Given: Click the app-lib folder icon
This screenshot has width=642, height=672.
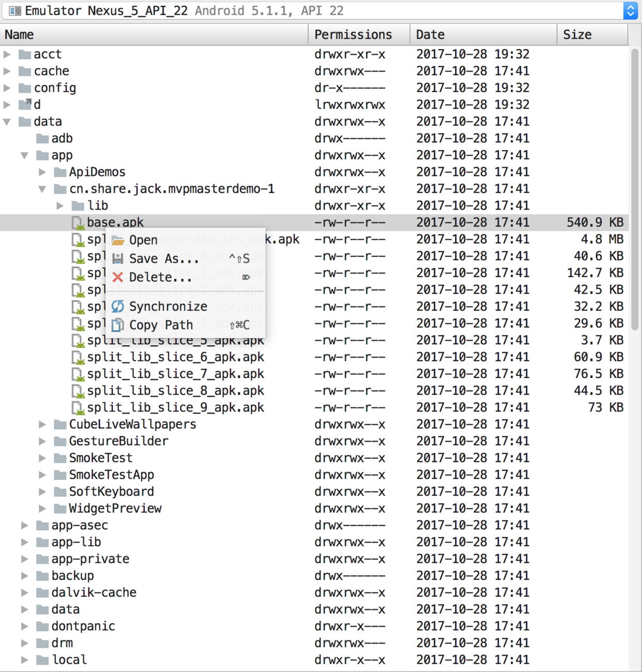Looking at the screenshot, I should point(42,542).
